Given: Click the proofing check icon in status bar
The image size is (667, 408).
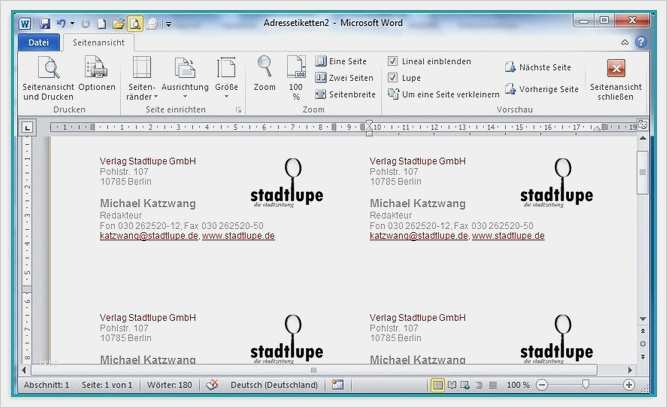Looking at the screenshot, I should click(212, 385).
